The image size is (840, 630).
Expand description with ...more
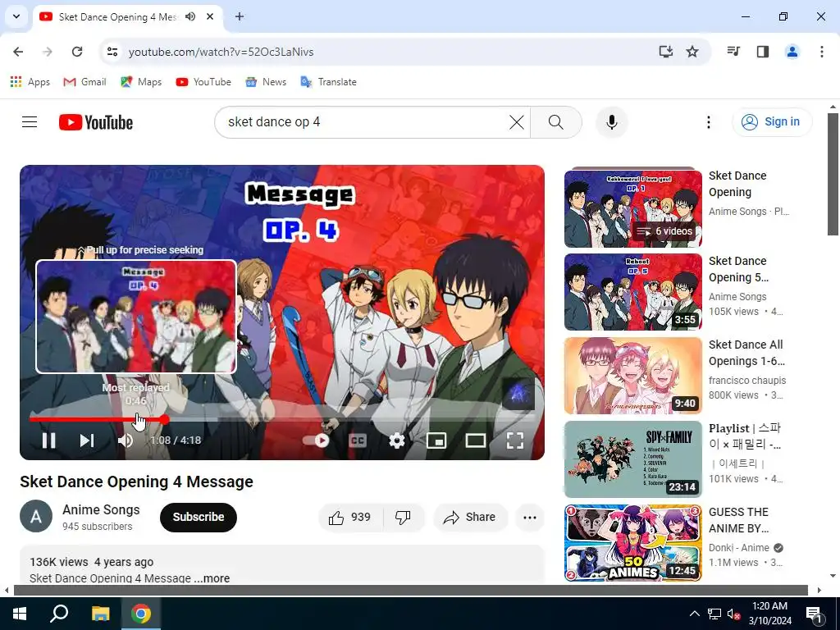pyautogui.click(x=212, y=578)
